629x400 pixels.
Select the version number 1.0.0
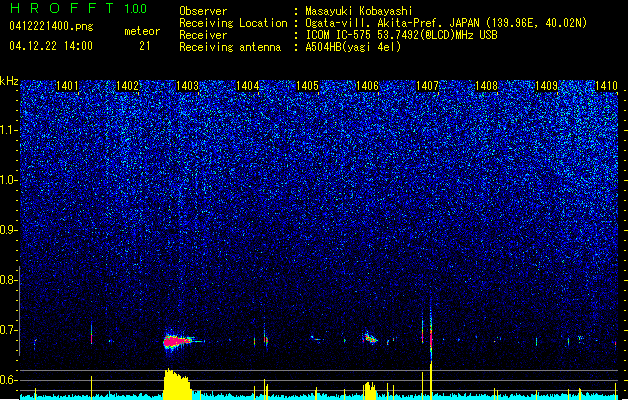click(x=135, y=9)
